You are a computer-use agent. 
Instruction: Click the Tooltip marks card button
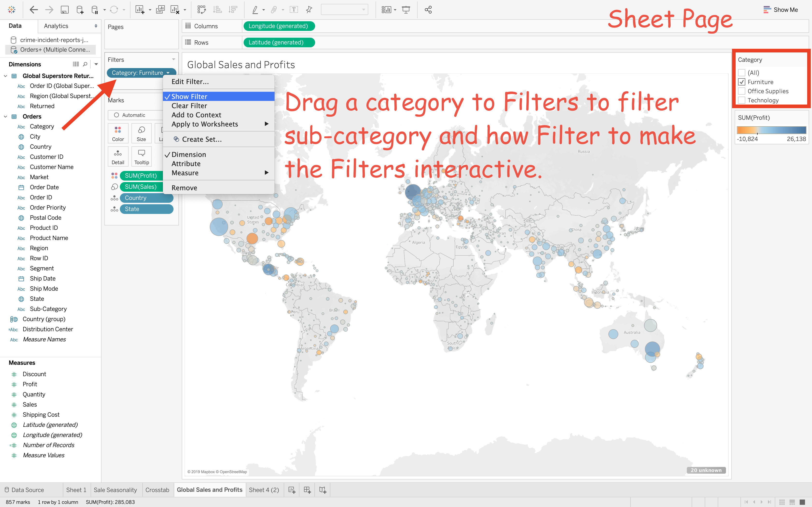pos(142,157)
